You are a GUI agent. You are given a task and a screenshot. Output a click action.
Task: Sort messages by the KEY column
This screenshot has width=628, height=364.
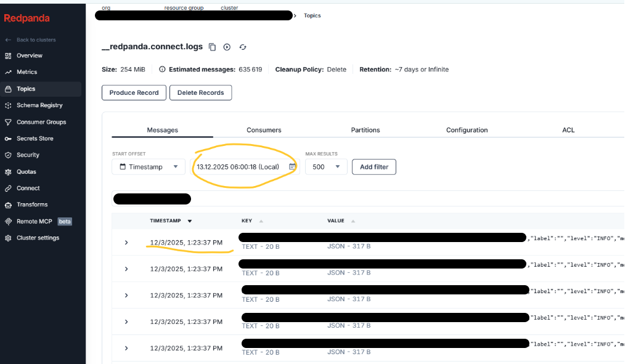(x=252, y=220)
